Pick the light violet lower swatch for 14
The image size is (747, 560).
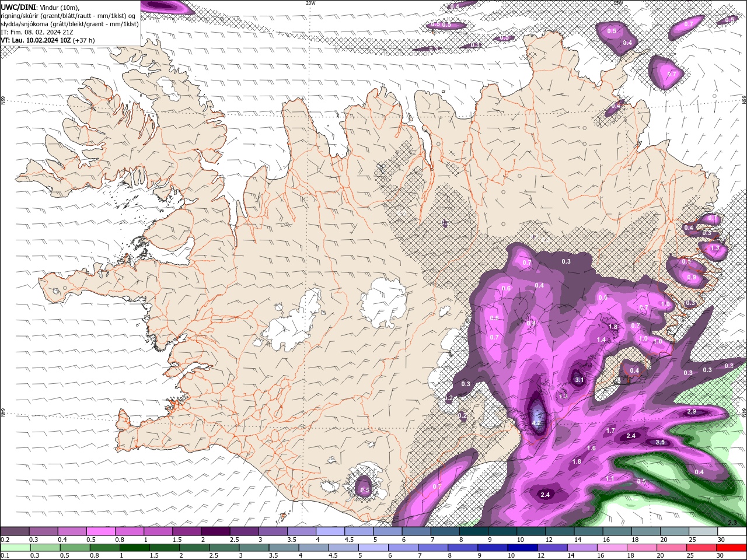pos(582,548)
